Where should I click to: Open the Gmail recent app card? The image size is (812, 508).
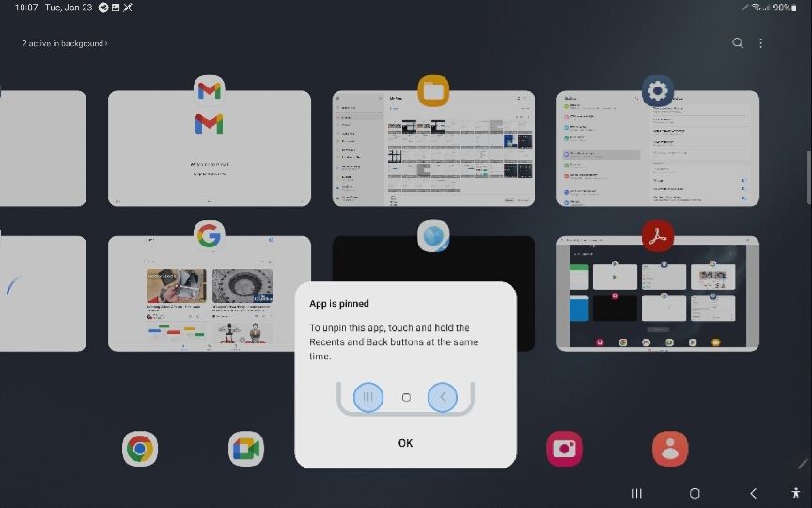(x=210, y=149)
